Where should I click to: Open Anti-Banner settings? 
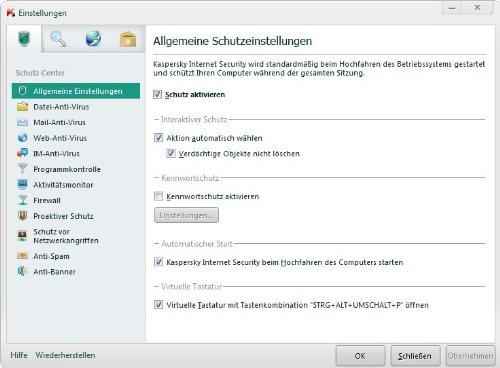pos(54,272)
